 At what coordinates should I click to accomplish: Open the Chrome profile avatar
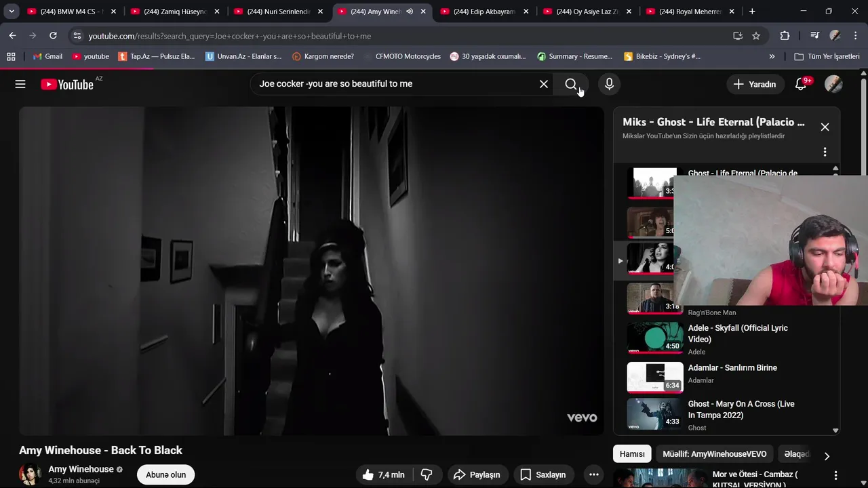pyautogui.click(x=835, y=36)
